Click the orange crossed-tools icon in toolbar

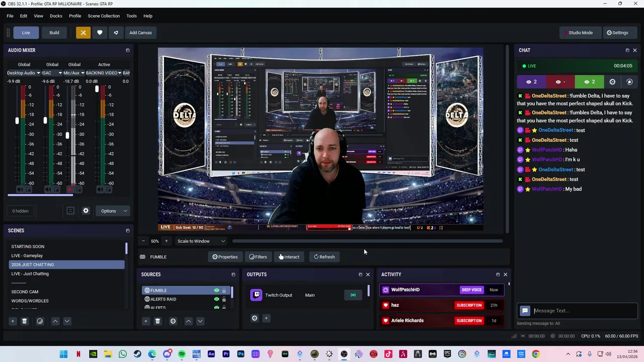pos(83,33)
